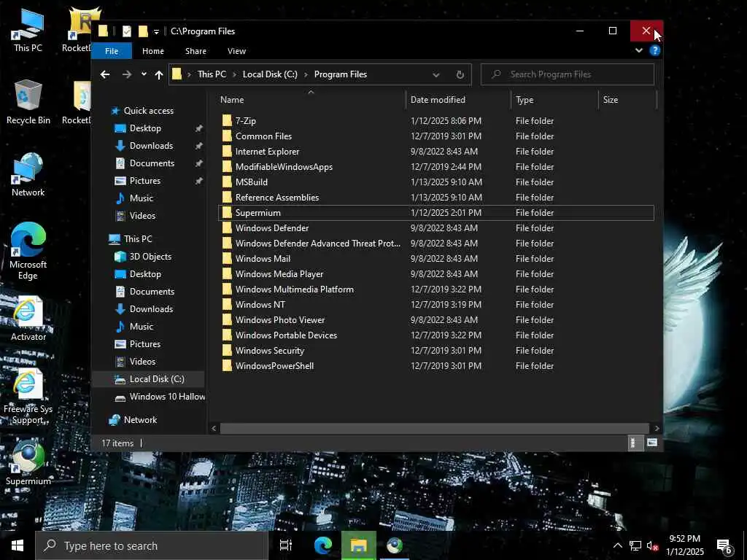The height and width of the screenshot is (560, 747).
Task: Select Windows Defender Advanced Threat Protection folder
Action: [x=436, y=244]
